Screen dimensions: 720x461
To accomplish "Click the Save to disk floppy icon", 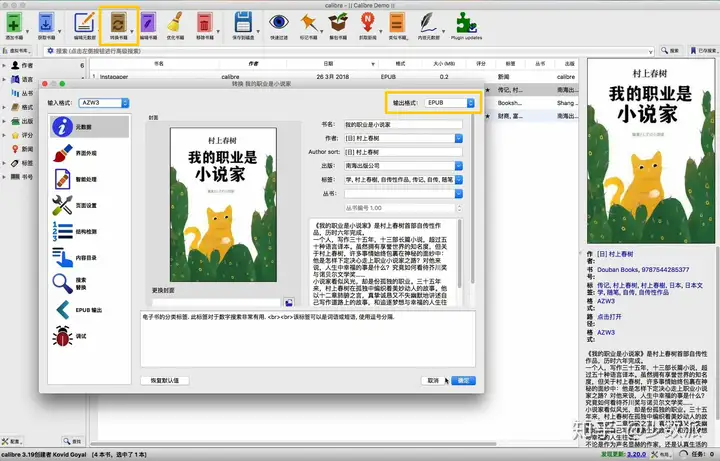I will (x=243, y=22).
